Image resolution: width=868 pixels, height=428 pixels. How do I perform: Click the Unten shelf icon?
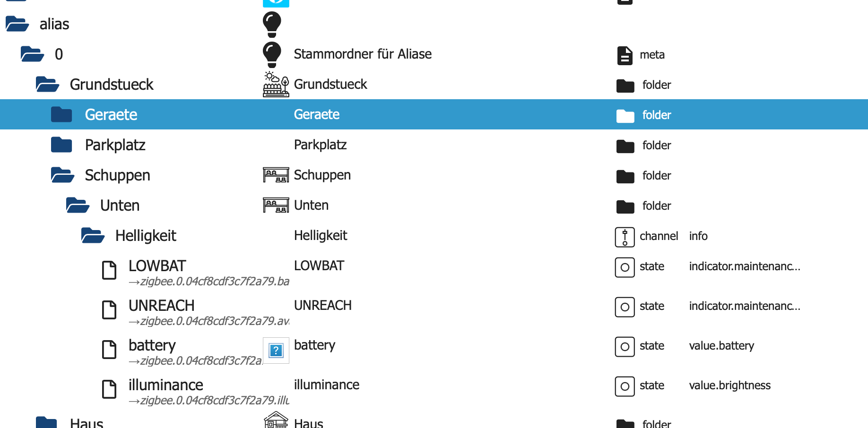[x=276, y=205]
